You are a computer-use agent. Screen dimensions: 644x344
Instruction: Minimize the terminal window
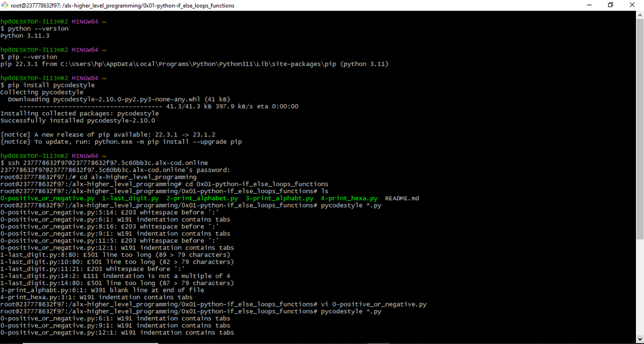[x=589, y=5]
